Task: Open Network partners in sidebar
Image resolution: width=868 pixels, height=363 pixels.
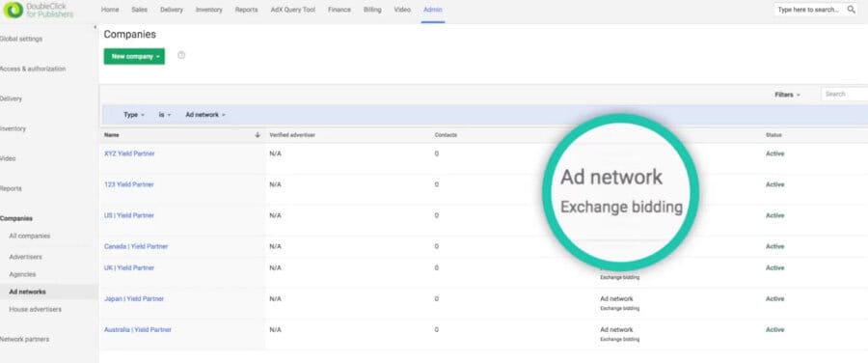Action: click(x=24, y=339)
